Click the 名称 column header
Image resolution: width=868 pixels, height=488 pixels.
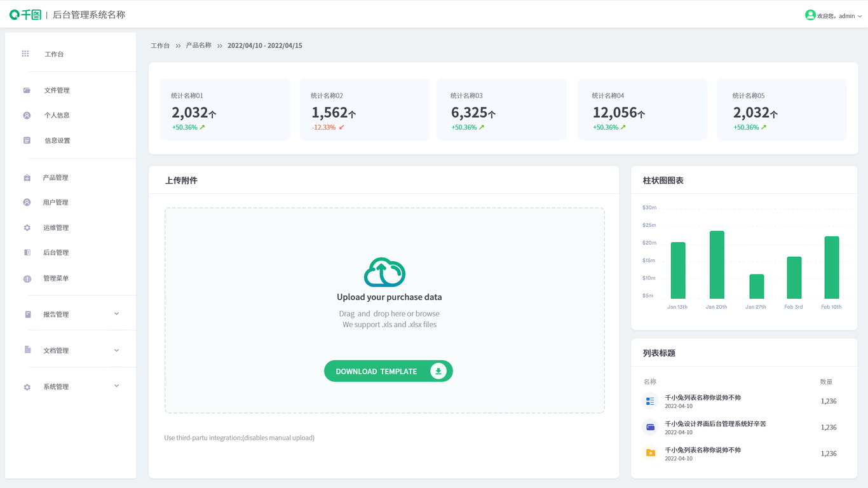point(649,382)
